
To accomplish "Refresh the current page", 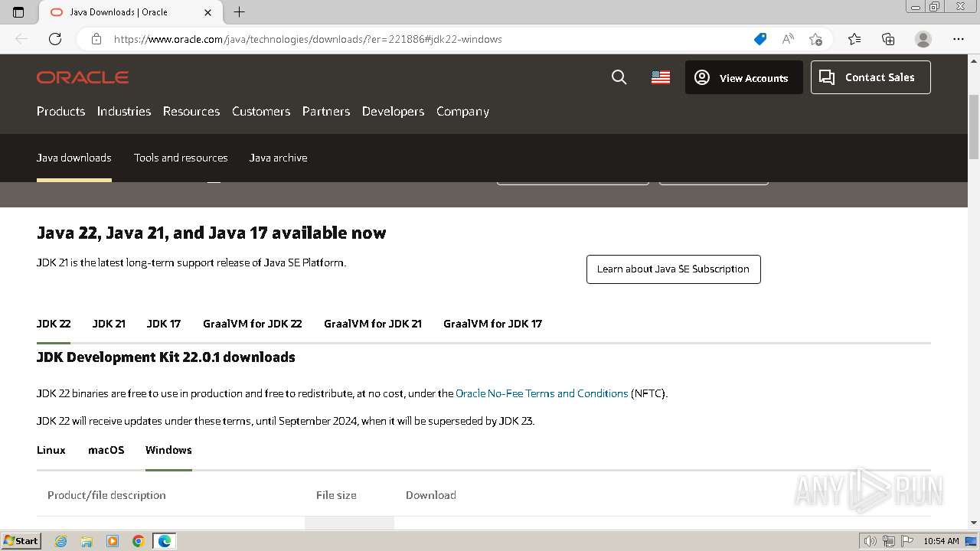I will [x=55, y=39].
